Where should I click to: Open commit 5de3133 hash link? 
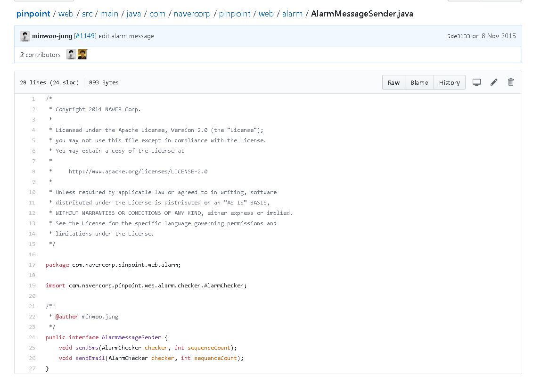[459, 36]
